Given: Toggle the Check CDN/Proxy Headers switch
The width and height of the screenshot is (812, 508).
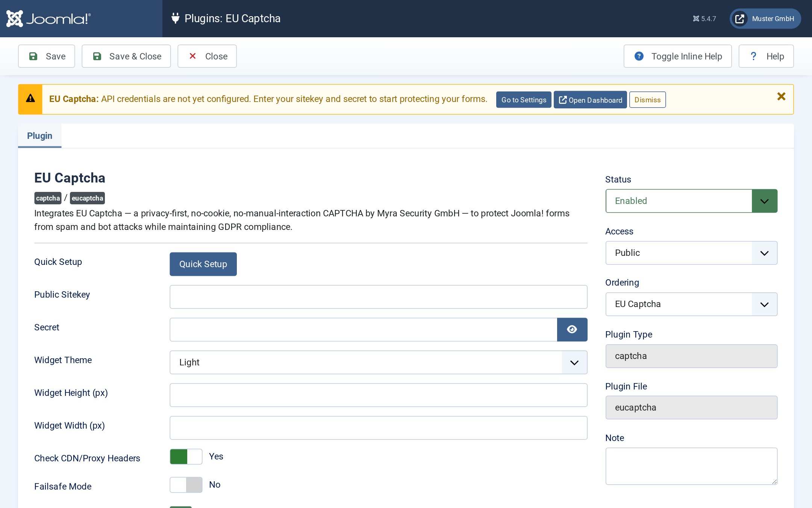Looking at the screenshot, I should (186, 456).
